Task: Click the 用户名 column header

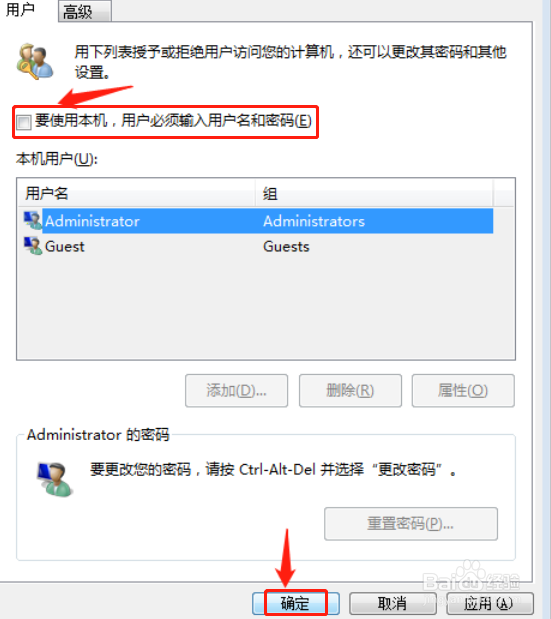Action: pyautogui.click(x=137, y=193)
